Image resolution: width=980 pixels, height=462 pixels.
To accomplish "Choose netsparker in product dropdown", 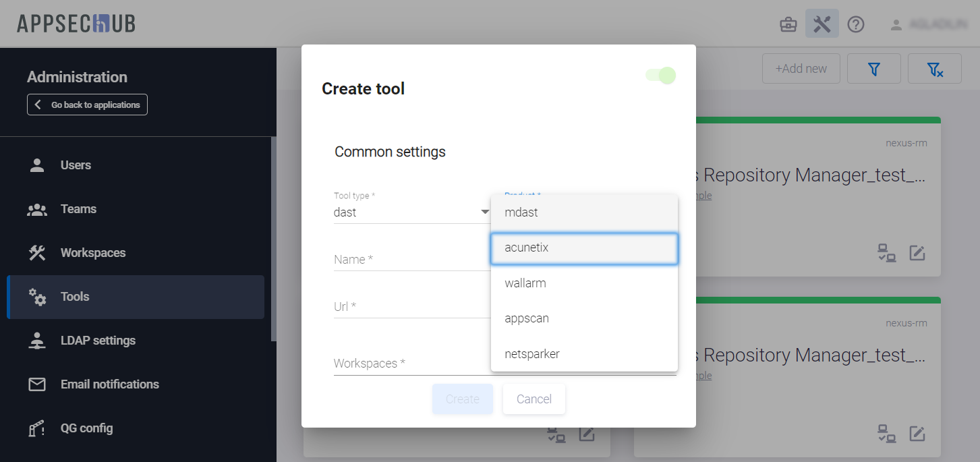I will pos(584,354).
